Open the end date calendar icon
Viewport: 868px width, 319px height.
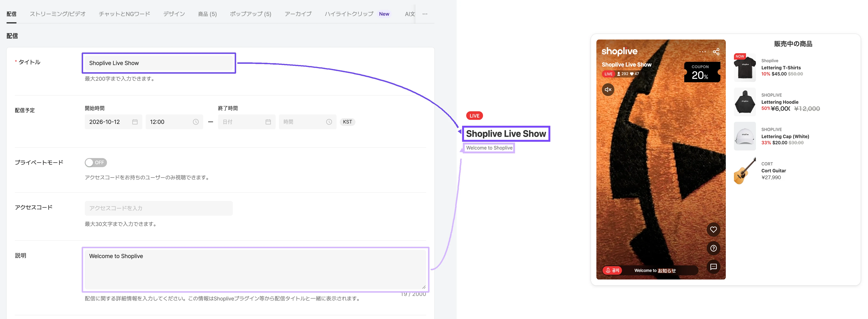[x=268, y=122]
